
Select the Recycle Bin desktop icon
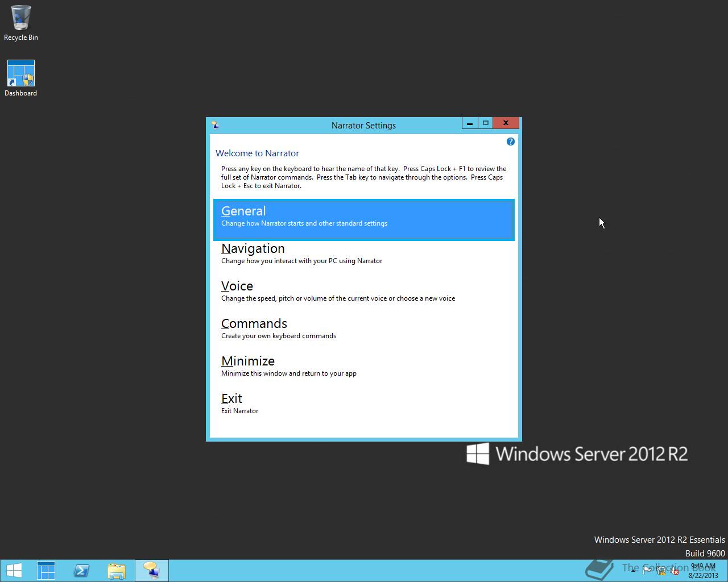click(x=21, y=23)
